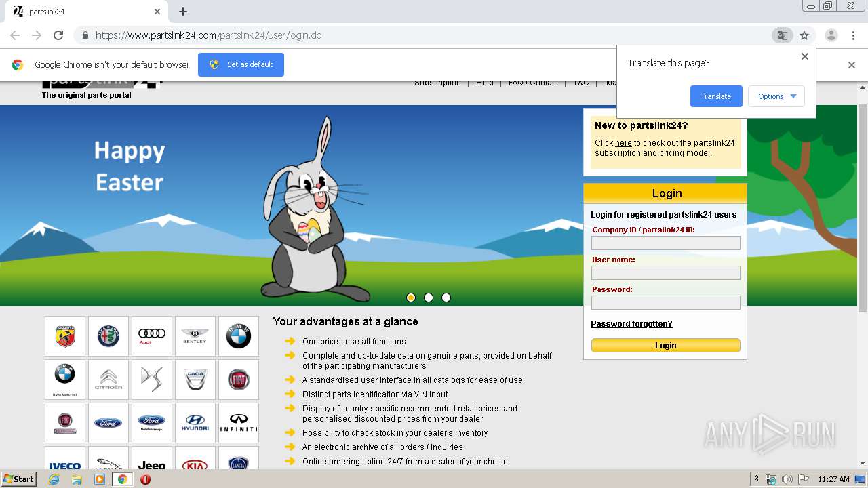Viewport: 868px width, 488px height.
Task: Close the translate popup
Action: [x=805, y=56]
